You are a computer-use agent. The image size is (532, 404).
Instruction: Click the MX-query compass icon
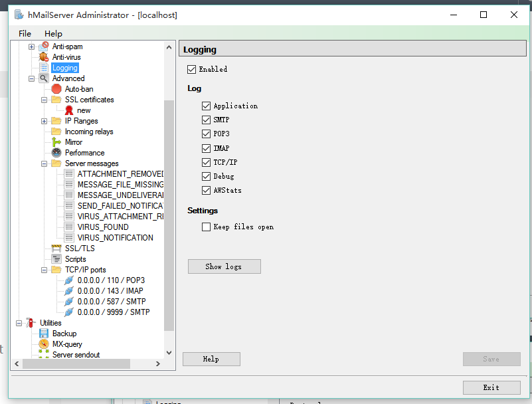click(x=44, y=344)
